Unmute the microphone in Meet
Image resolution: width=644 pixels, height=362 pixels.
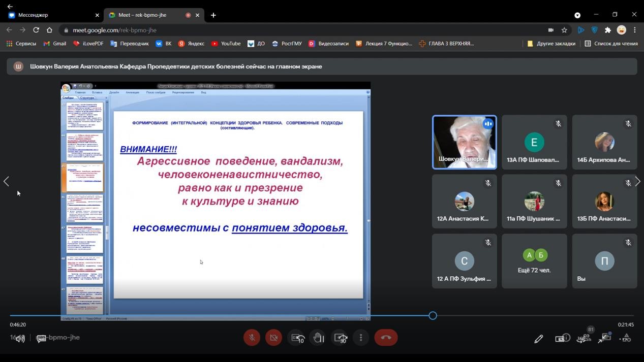252,338
